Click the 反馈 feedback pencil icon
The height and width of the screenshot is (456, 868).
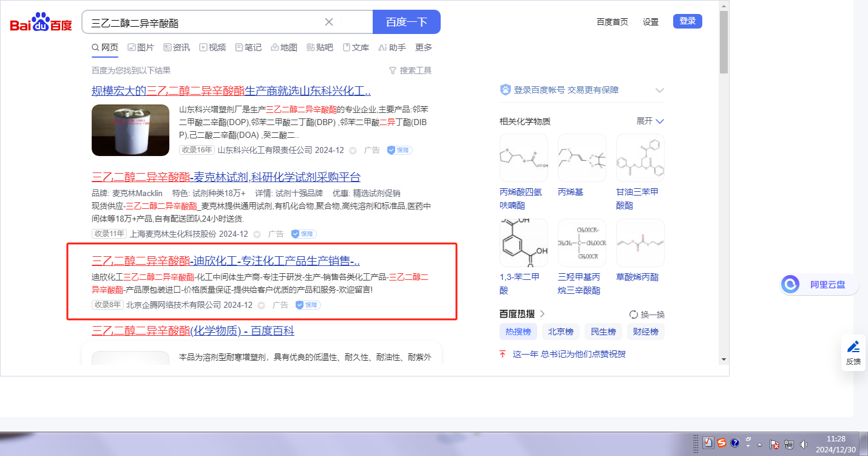pyautogui.click(x=853, y=347)
